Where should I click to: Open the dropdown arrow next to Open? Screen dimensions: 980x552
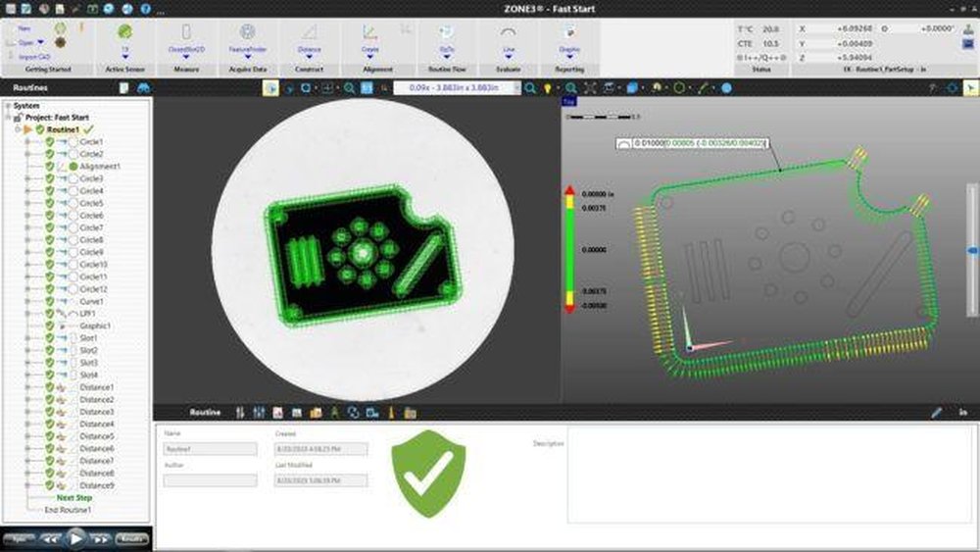pyautogui.click(x=40, y=42)
